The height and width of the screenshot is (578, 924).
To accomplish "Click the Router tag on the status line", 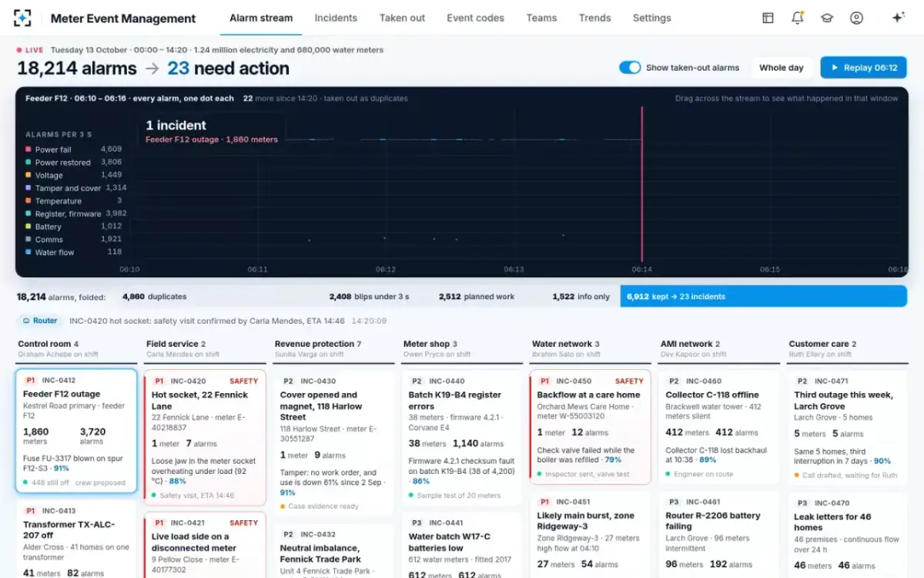I will tap(41, 321).
